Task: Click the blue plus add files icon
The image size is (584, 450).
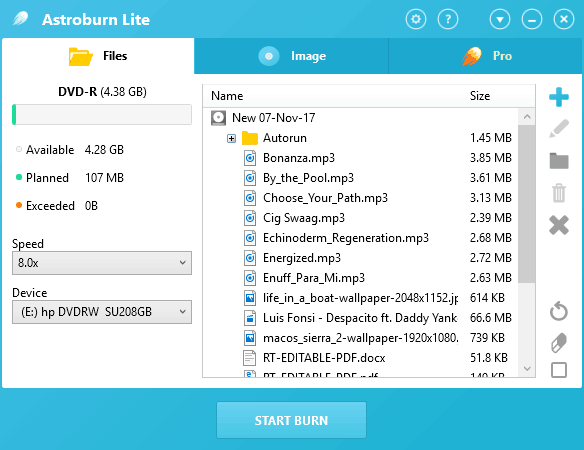Action: click(x=559, y=97)
